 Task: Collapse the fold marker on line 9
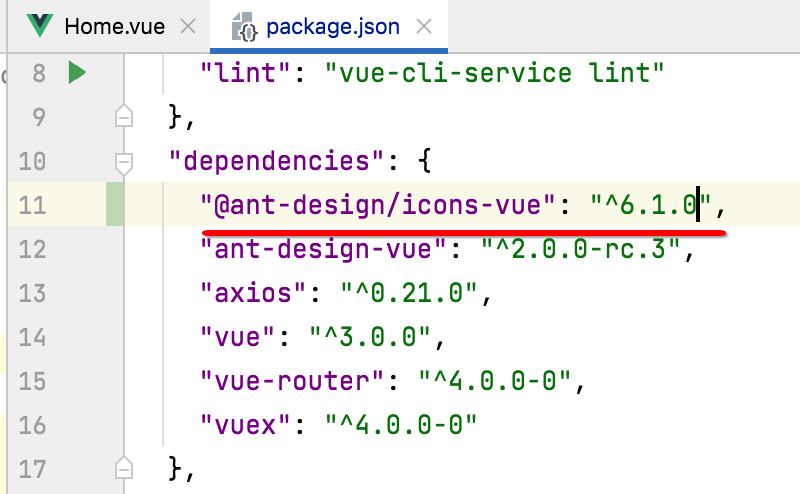[x=124, y=117]
